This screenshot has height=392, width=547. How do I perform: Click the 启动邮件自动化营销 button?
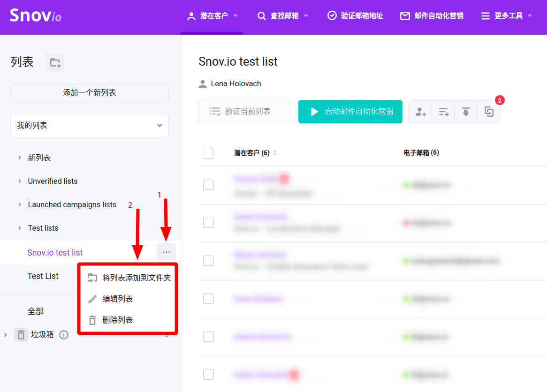tap(350, 112)
